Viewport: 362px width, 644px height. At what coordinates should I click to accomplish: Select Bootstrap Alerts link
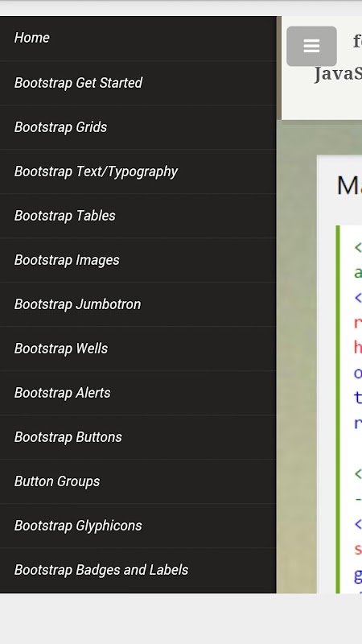coord(138,394)
